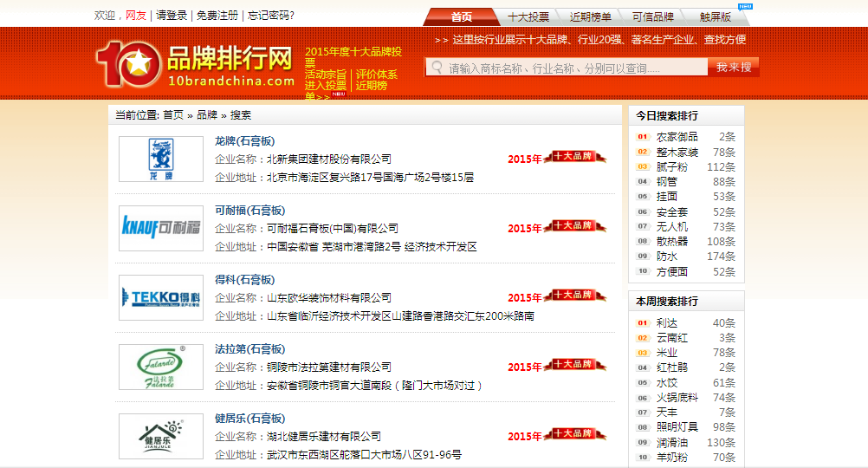Select 照明灯具 in weekly search ranking
The image size is (868, 468).
click(x=677, y=427)
